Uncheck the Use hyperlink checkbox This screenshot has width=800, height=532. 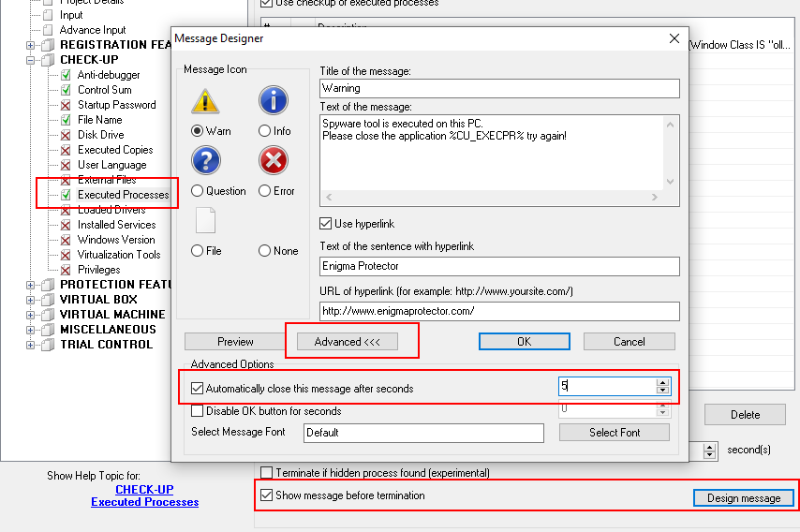(x=325, y=224)
